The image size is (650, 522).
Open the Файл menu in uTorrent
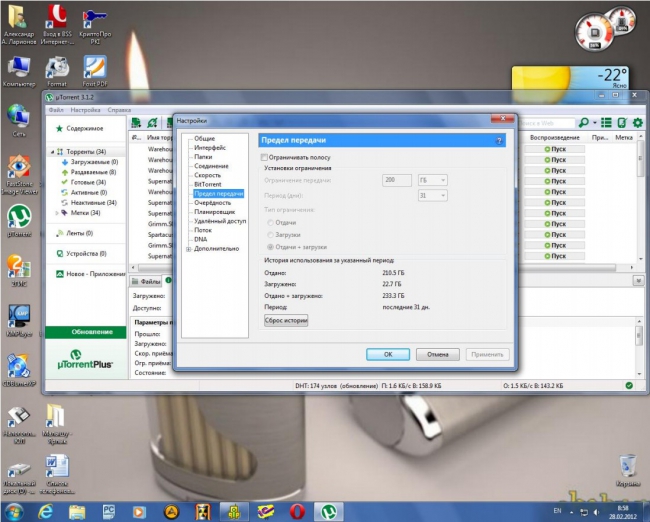[x=56, y=110]
